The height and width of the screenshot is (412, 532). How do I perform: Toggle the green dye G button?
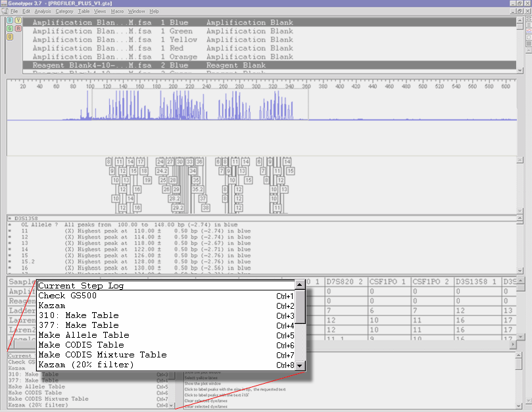[10, 28]
